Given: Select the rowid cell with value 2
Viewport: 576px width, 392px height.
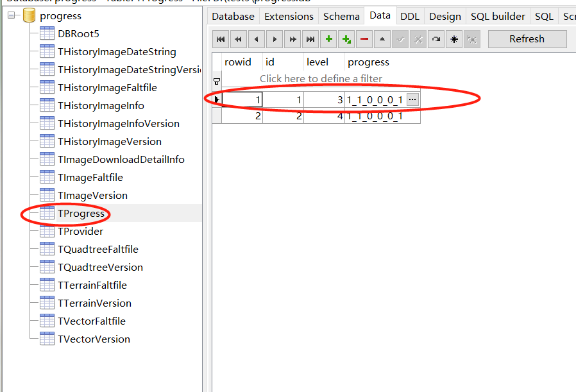Looking at the screenshot, I should [242, 116].
